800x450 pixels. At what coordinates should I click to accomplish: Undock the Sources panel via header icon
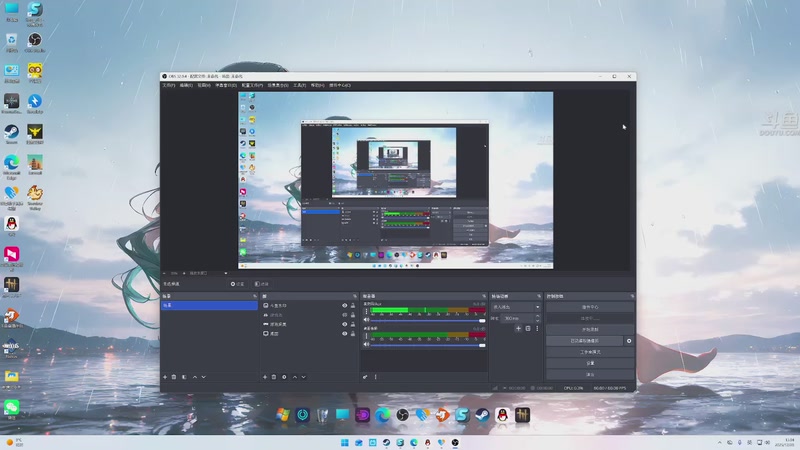click(x=355, y=296)
